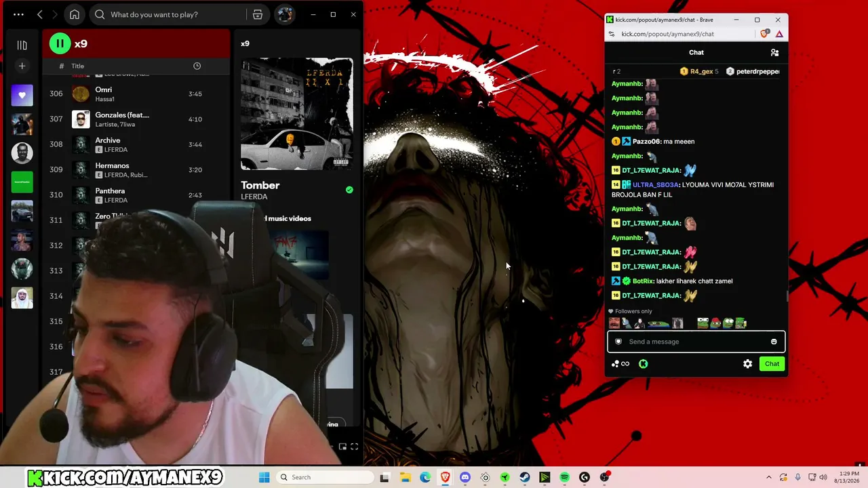Screen dimensions: 868x488
Task: Switch to Brave browser on the taskbar
Action: pyautogui.click(x=446, y=477)
